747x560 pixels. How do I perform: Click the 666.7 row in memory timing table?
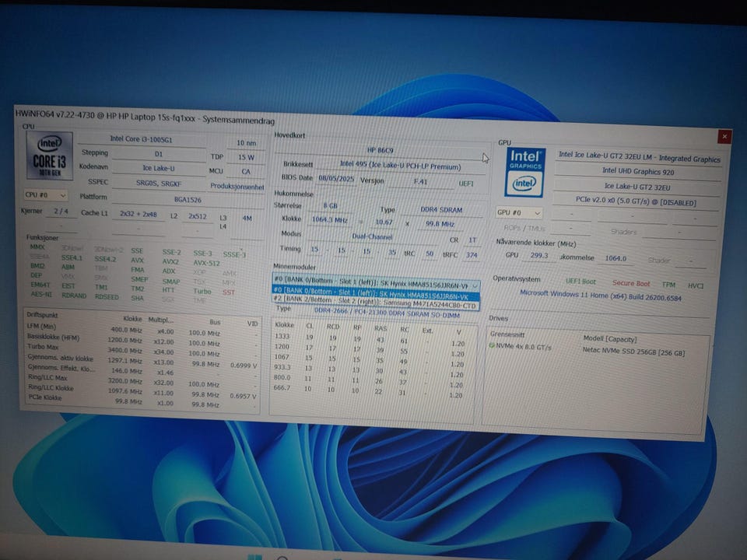[369, 391]
